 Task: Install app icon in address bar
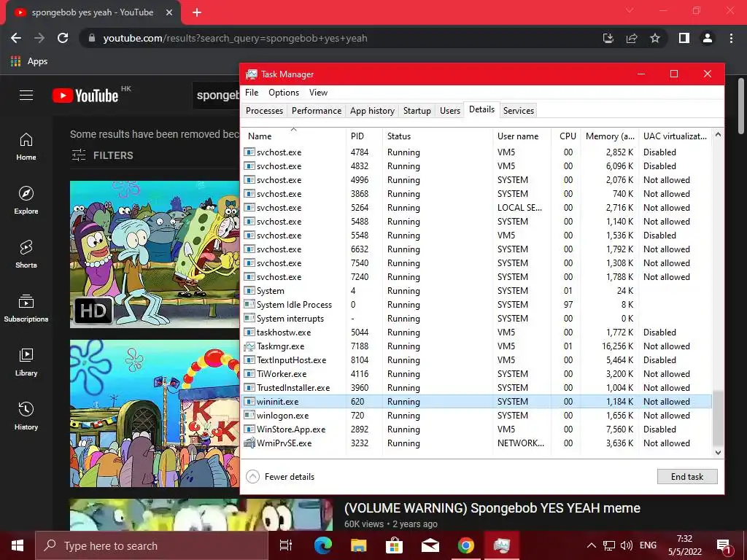[x=608, y=38]
